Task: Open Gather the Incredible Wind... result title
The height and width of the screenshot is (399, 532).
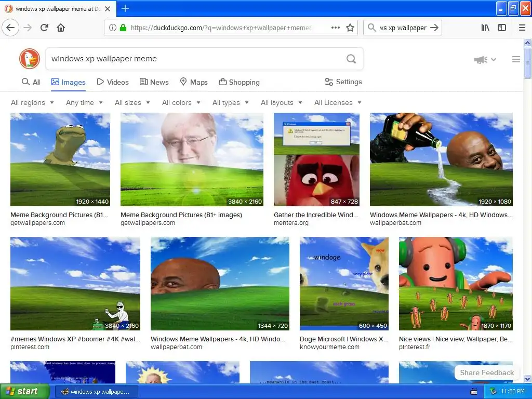Action: 316,215
